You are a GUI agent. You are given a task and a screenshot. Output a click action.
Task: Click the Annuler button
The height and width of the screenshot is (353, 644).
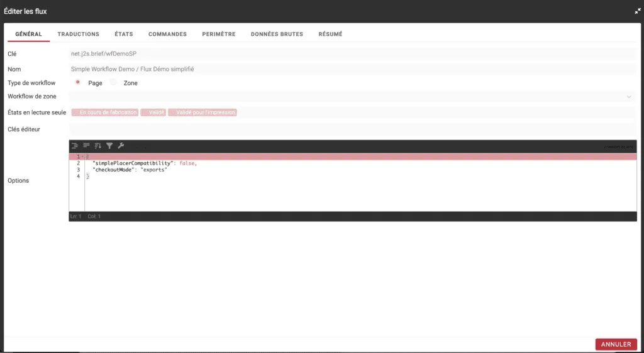[616, 344]
